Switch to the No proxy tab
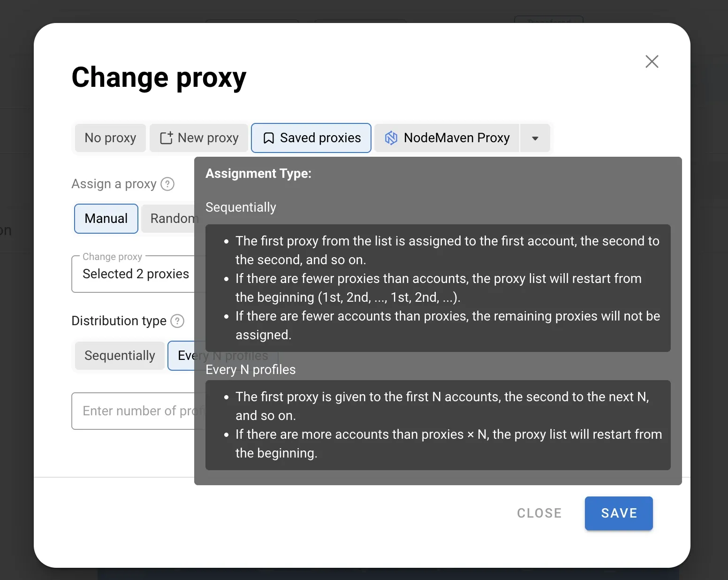The image size is (728, 580). 110,138
